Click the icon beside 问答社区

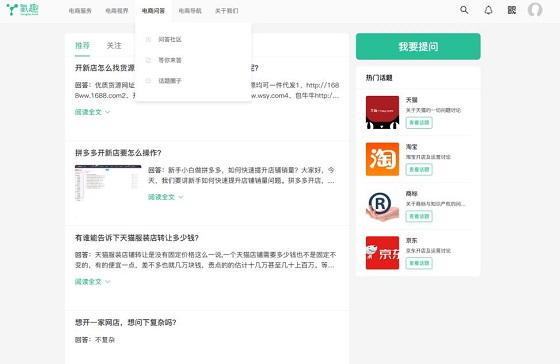coord(149,39)
